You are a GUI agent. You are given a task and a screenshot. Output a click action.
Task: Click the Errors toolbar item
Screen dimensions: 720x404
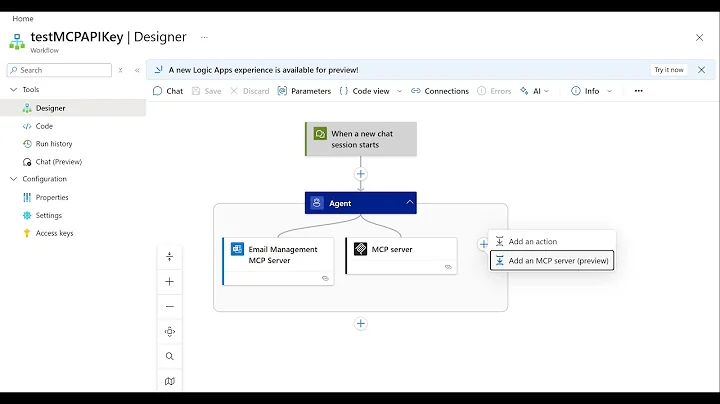click(494, 91)
